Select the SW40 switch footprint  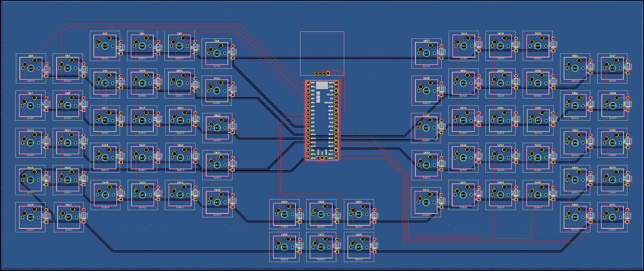(426, 165)
